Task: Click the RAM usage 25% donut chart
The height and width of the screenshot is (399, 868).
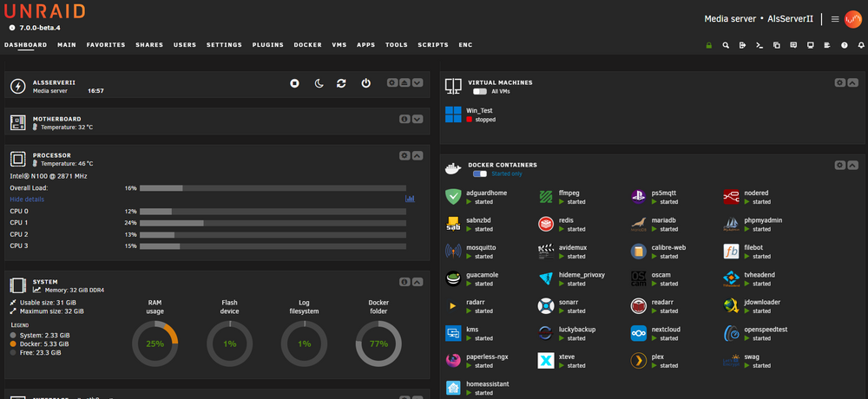Action: coord(155,343)
